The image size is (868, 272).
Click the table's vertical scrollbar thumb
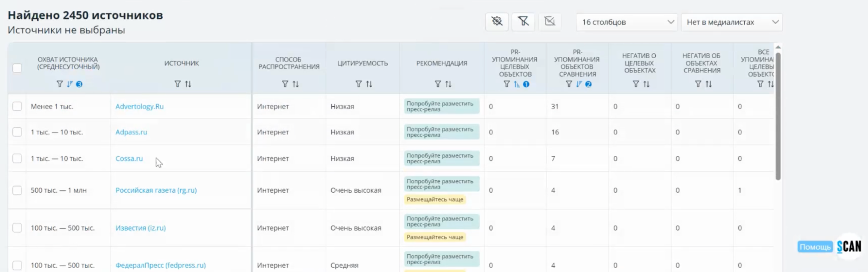tap(778, 115)
